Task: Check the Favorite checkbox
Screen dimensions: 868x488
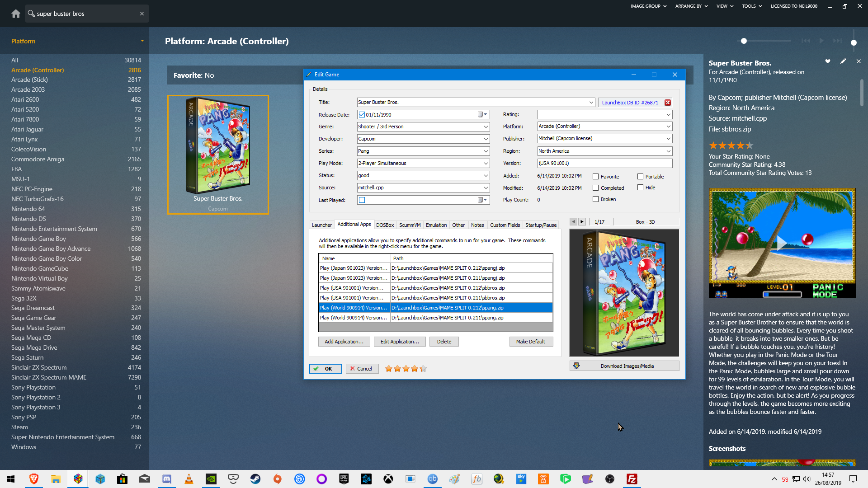Action: (x=595, y=177)
